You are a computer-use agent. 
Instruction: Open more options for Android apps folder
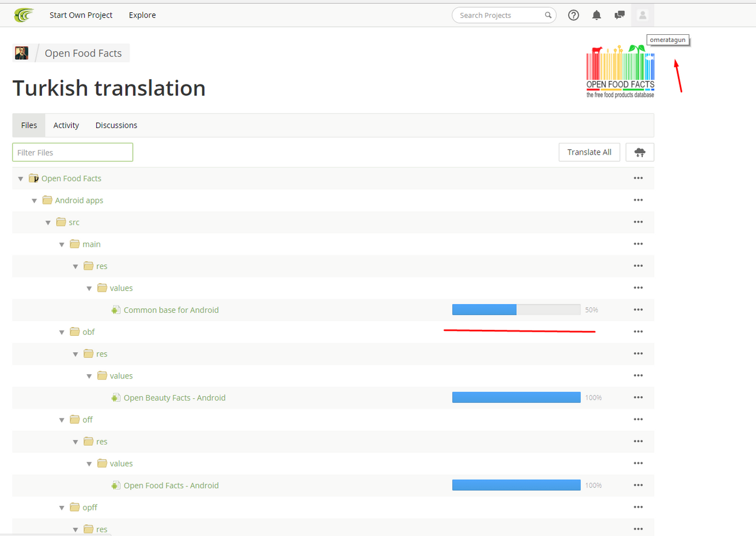click(638, 200)
